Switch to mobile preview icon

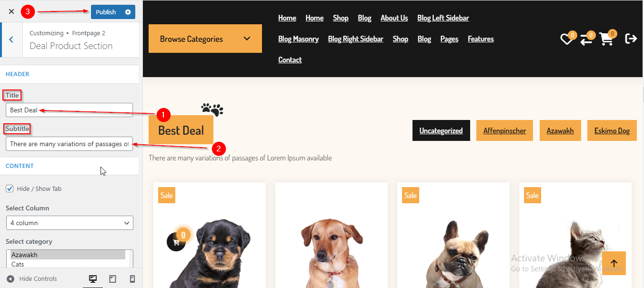(132, 279)
